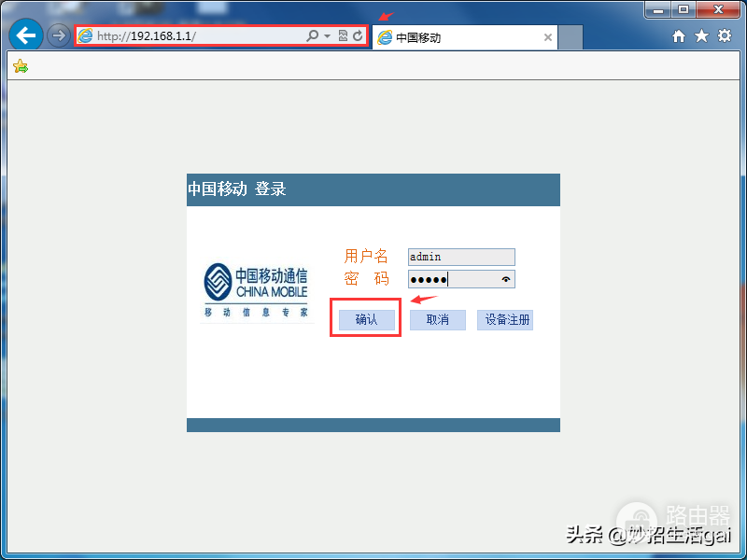Open the Tools gear icon
The width and height of the screenshot is (747, 560).
coord(725,35)
